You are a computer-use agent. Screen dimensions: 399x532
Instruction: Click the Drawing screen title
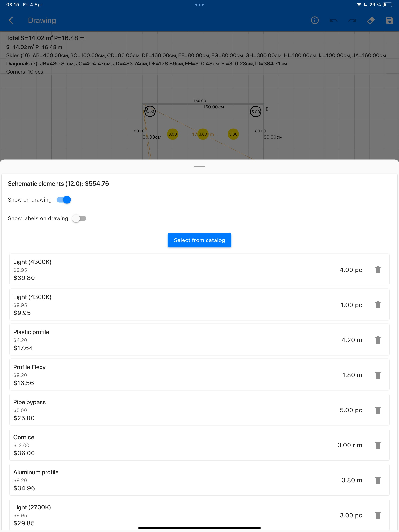point(42,20)
